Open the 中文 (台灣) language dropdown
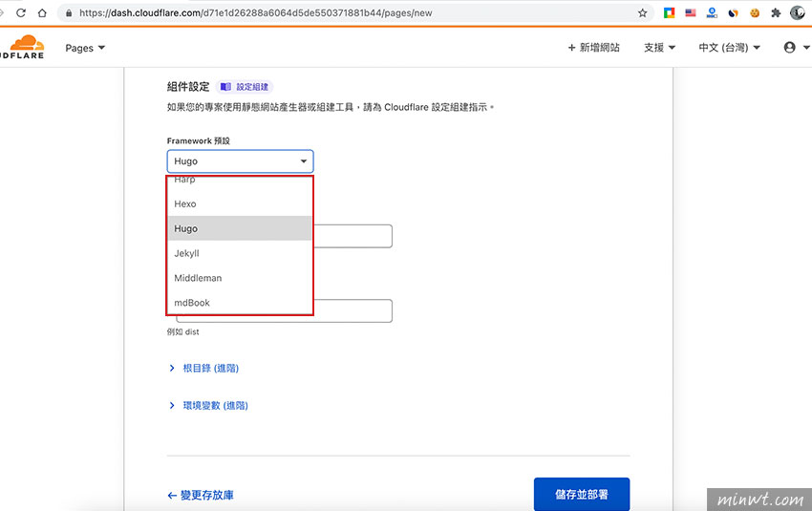The width and height of the screenshot is (812, 511). coord(729,48)
